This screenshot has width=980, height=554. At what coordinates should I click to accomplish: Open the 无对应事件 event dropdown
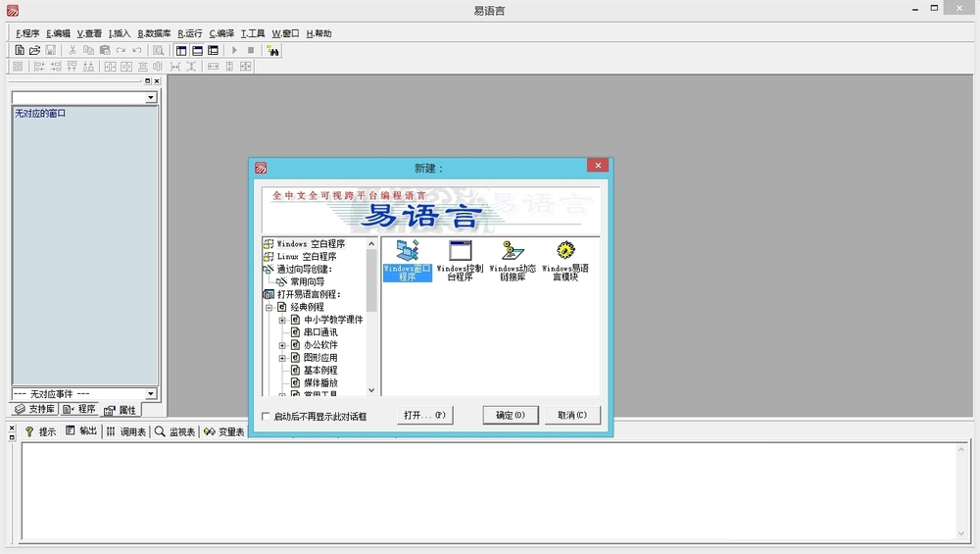click(x=151, y=394)
